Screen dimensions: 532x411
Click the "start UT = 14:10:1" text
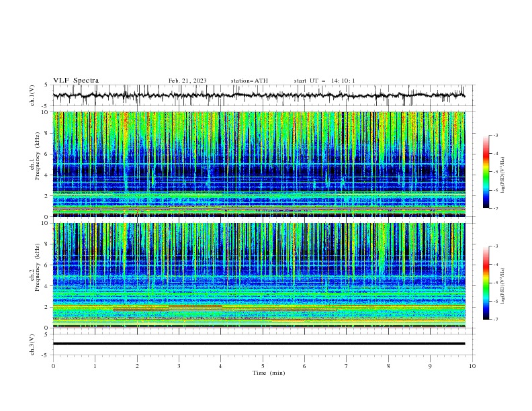point(324,81)
